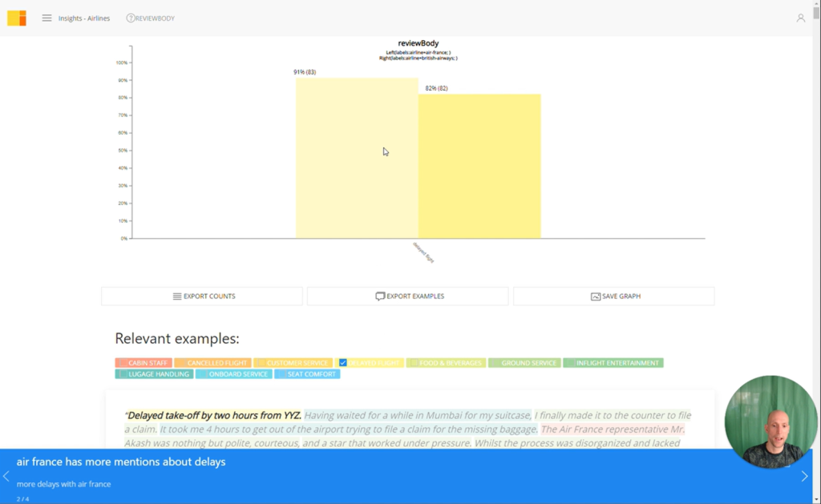Click the orange app logo
The width and height of the screenshot is (821, 504).
[x=17, y=18]
